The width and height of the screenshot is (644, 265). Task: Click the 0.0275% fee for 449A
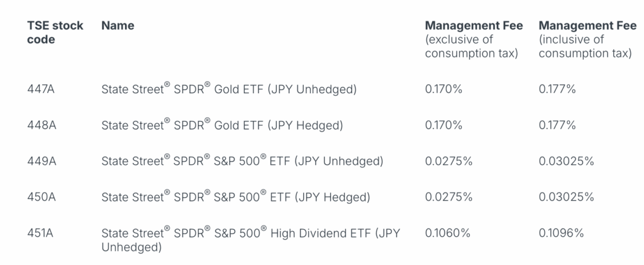coord(448,161)
